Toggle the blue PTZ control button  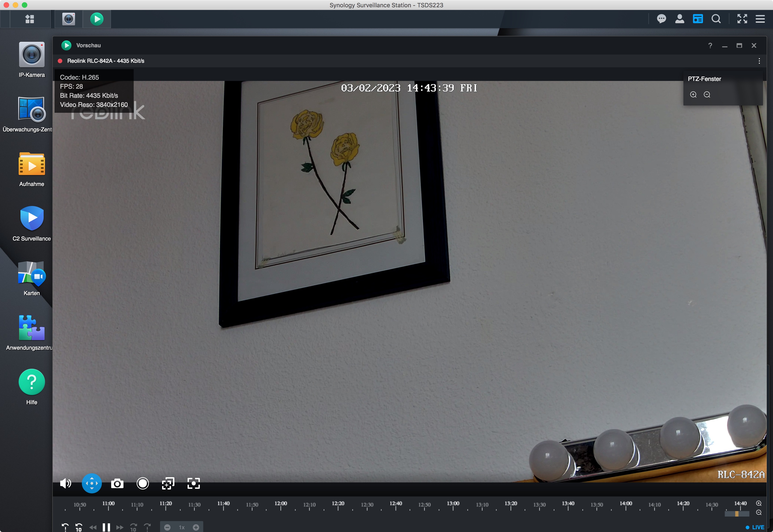pos(92,483)
